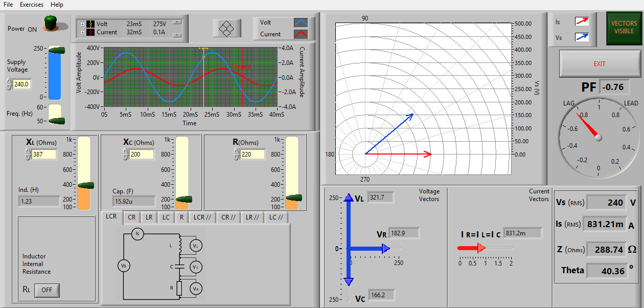Screen dimensions: 644x308
Task: Click the XL Ohms value field
Action: tap(43, 154)
